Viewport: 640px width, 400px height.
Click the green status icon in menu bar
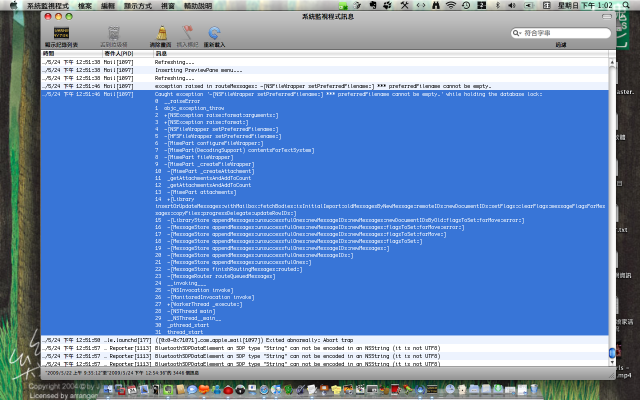[x=343, y=6]
